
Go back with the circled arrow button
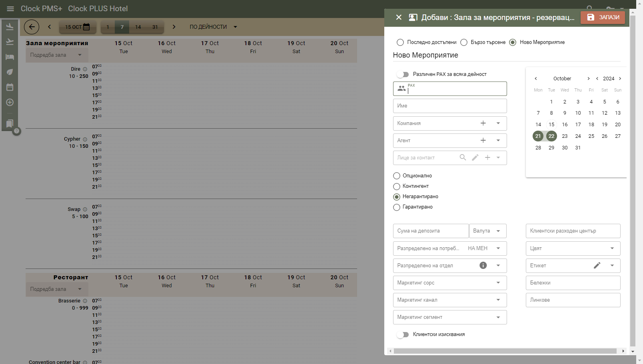(x=32, y=27)
